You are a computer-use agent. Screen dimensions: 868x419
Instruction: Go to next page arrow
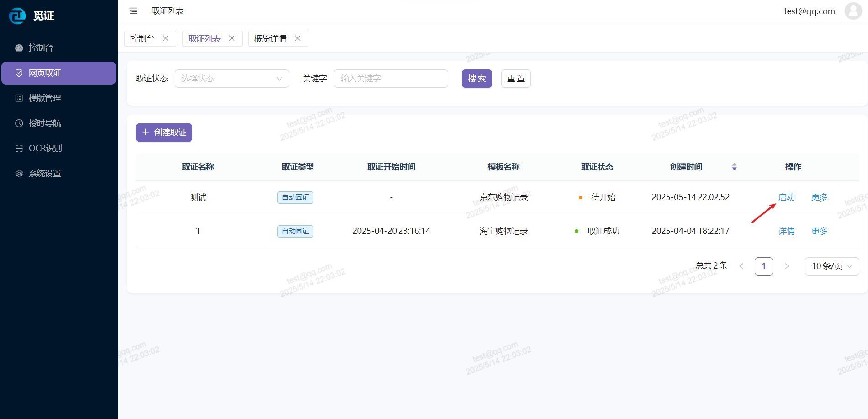[787, 266]
